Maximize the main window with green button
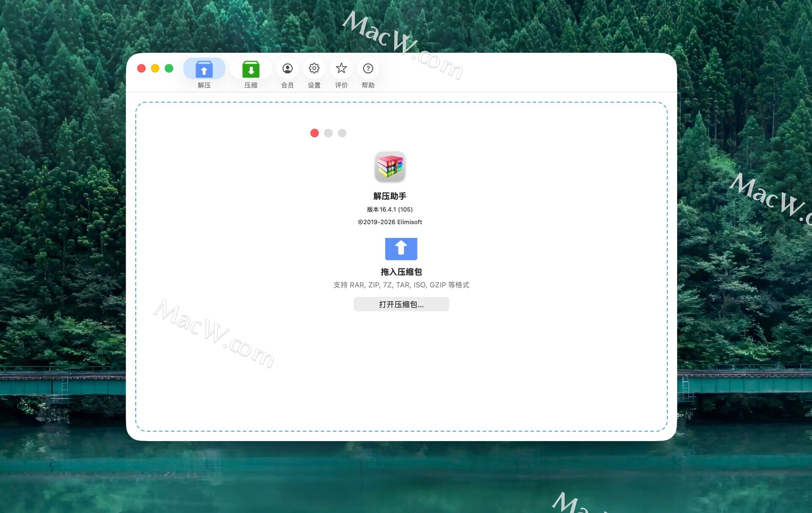This screenshot has width=812, height=513. pyautogui.click(x=169, y=69)
